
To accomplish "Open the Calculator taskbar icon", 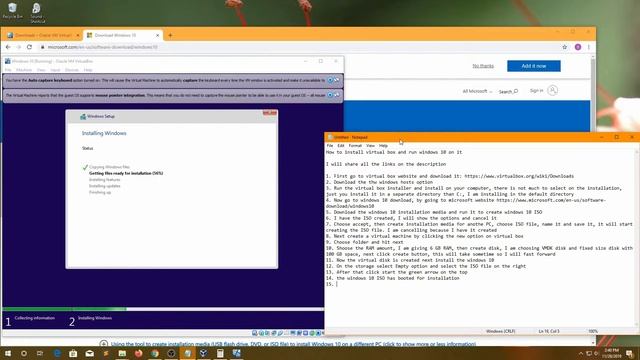I will 220,353.
